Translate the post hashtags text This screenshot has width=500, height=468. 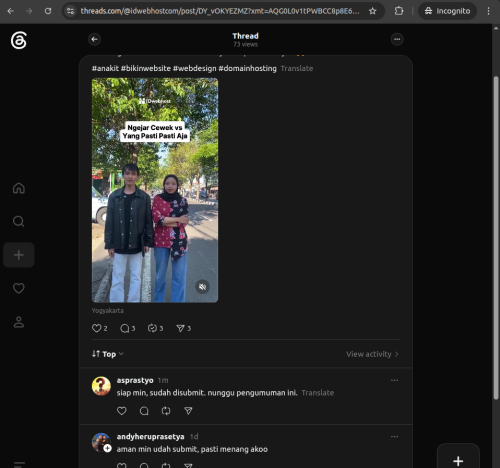(297, 68)
